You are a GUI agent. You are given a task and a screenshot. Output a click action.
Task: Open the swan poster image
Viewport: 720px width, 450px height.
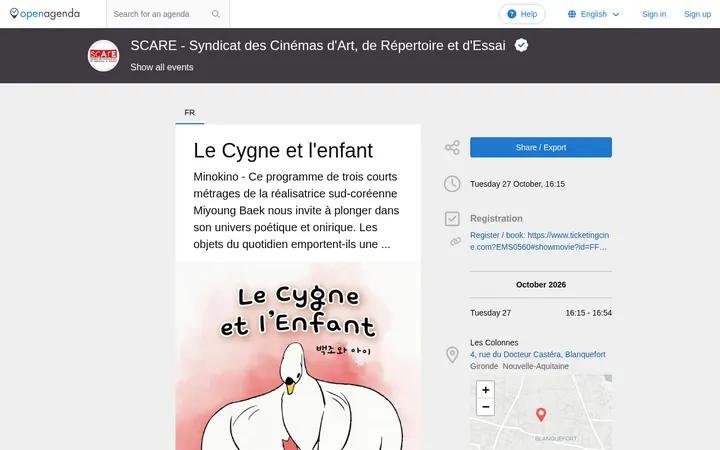[298, 356]
